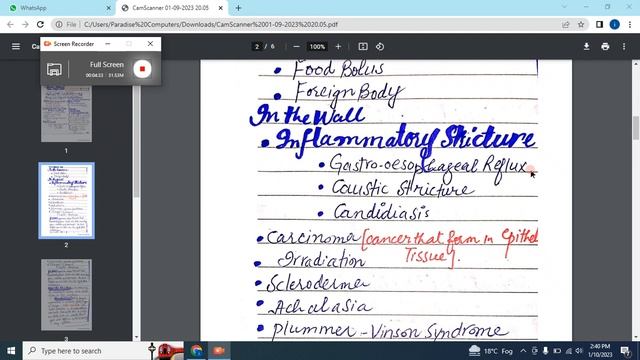
Task: Print the PDF document
Action: click(605, 47)
